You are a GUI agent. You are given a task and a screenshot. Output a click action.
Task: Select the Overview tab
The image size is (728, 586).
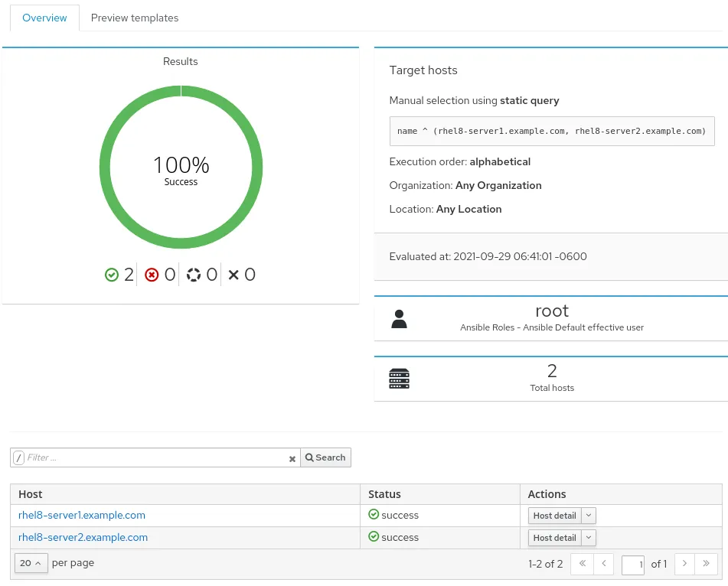coord(44,18)
